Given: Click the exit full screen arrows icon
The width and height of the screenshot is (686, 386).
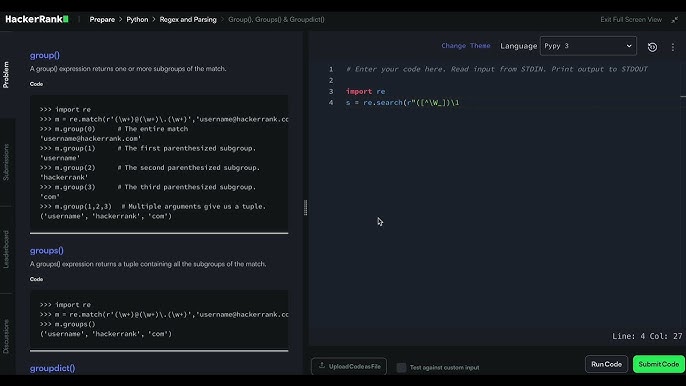Looking at the screenshot, I should tap(675, 20).
